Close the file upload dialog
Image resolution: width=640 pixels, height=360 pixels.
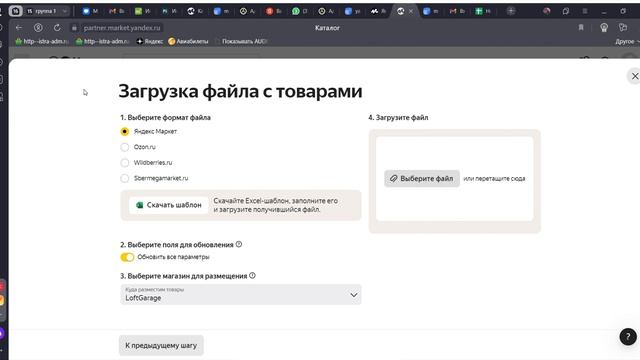pos(635,76)
